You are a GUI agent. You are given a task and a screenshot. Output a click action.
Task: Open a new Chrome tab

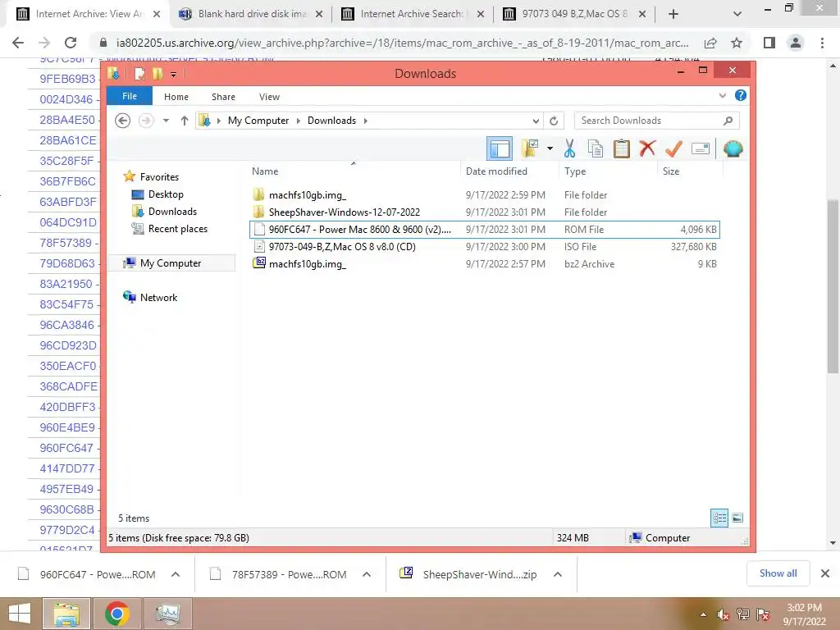coord(673,15)
